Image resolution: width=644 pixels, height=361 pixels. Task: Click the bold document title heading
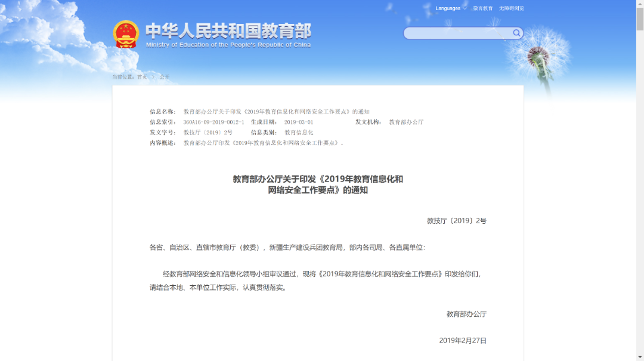(x=318, y=184)
